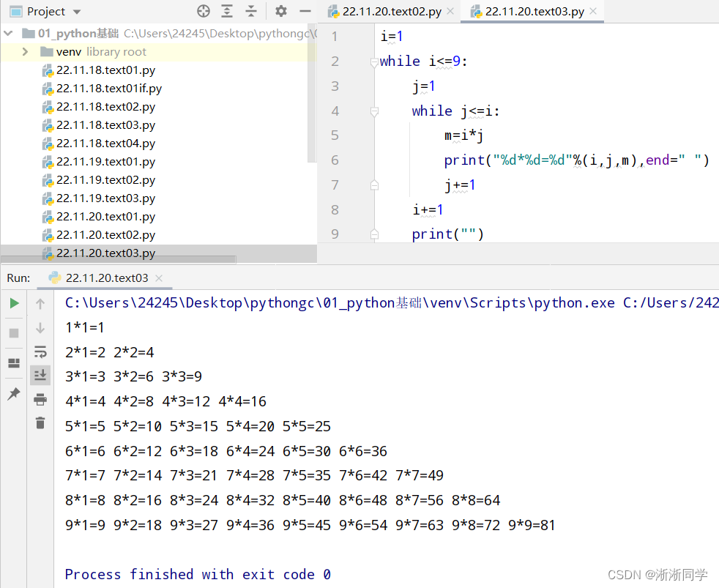The height and width of the screenshot is (588, 719).
Task: Select 22.11.19.text02.py file
Action: pos(105,180)
